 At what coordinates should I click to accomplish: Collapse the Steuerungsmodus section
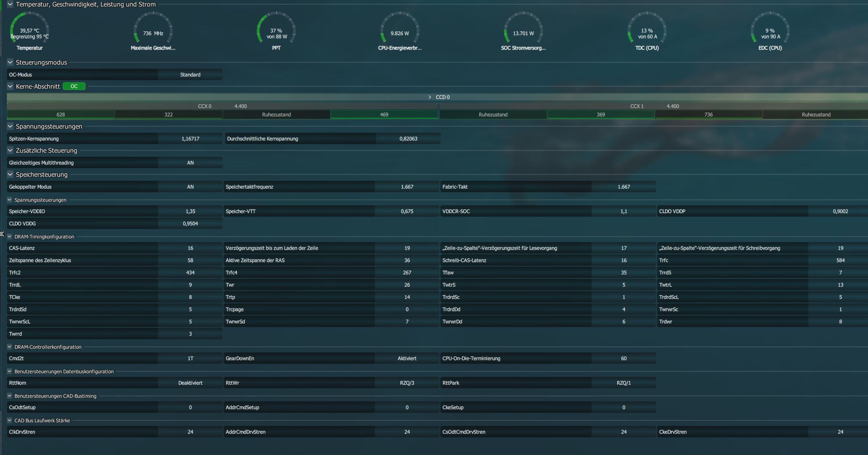[x=10, y=62]
